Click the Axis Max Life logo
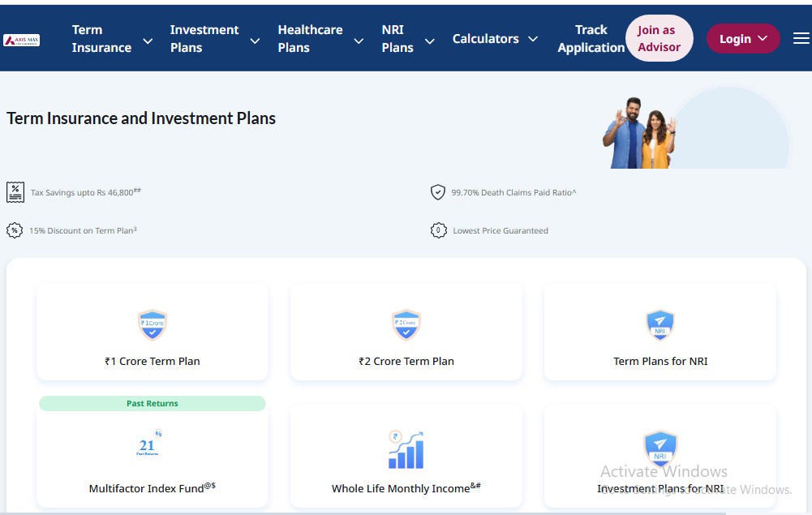The width and height of the screenshot is (812, 515). tap(21, 40)
